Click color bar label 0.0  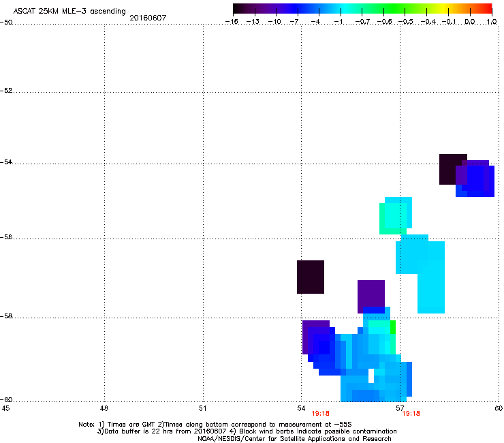click(x=470, y=22)
